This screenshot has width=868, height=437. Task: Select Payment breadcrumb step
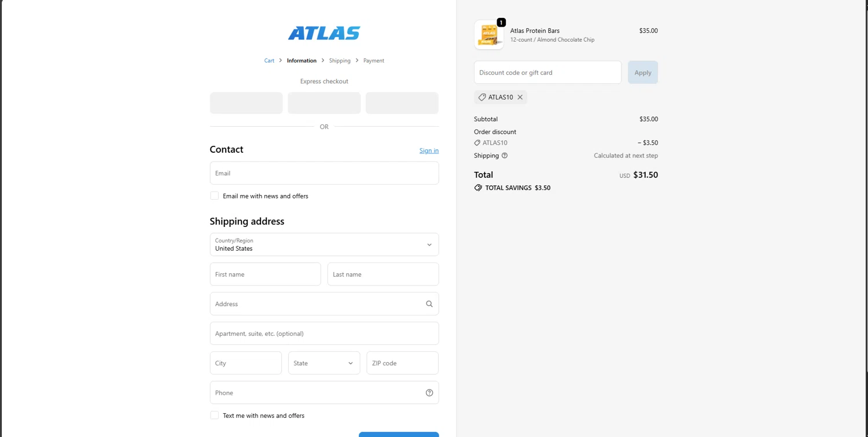[x=374, y=61]
